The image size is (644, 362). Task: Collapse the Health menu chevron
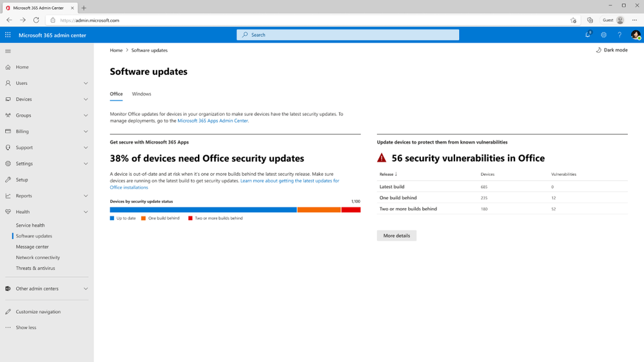coord(86,212)
